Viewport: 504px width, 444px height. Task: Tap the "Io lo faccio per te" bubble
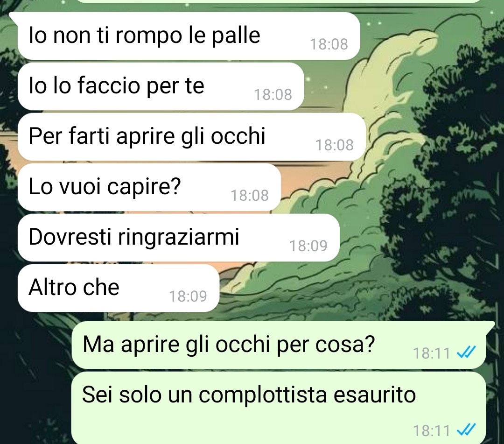[161, 86]
